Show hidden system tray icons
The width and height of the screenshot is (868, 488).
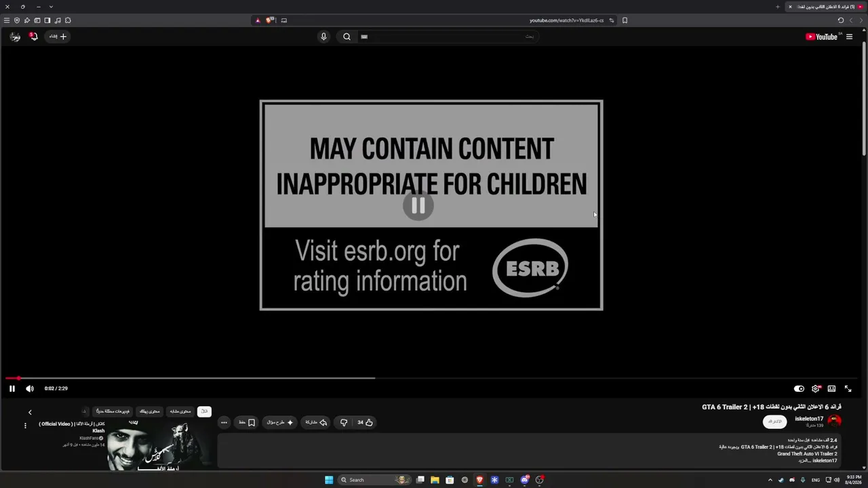(770, 480)
